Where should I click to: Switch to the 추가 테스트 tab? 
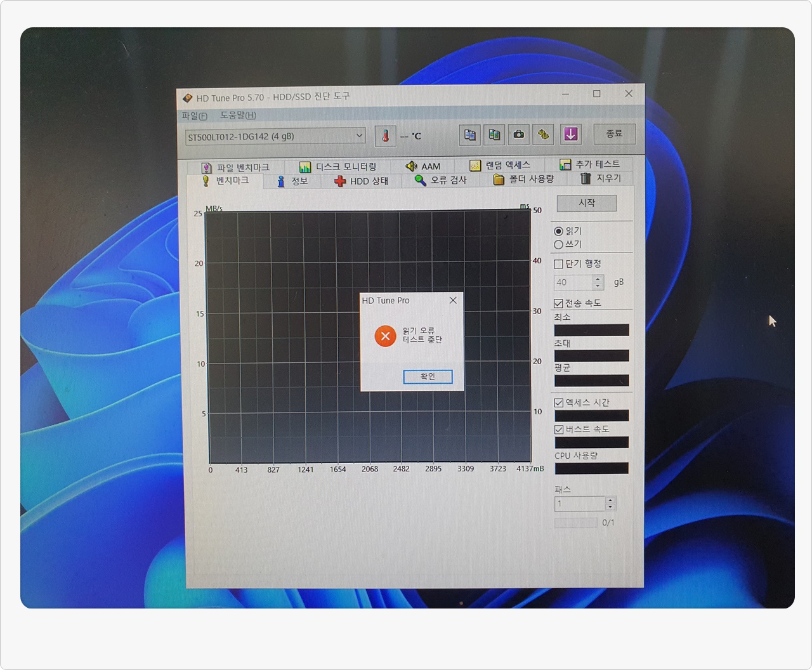tap(589, 164)
